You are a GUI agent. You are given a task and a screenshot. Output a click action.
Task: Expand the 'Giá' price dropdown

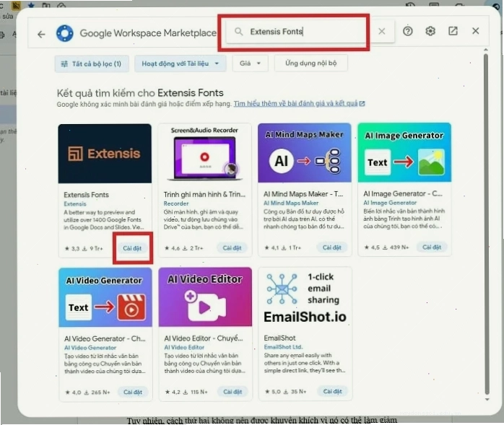tap(250, 63)
